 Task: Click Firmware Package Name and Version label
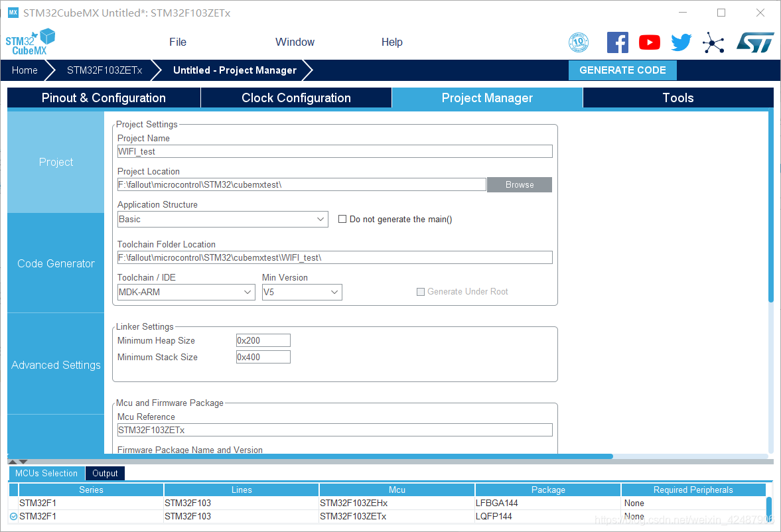click(x=190, y=450)
